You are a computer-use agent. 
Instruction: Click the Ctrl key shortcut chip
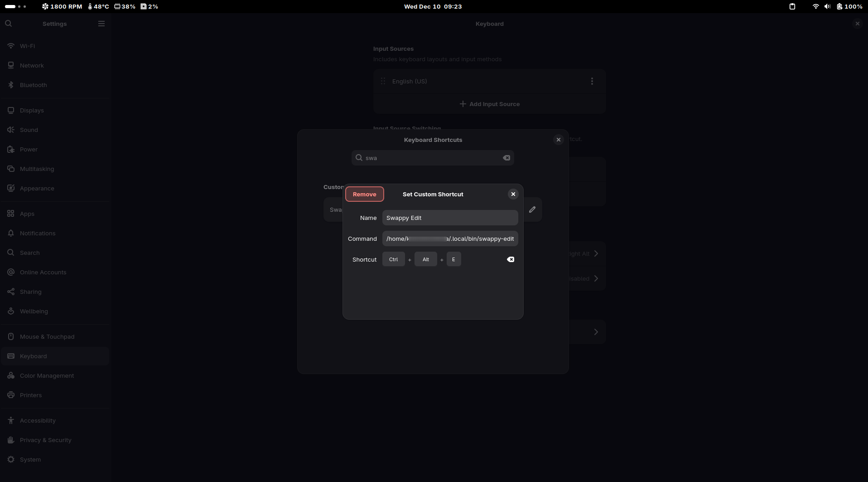pos(393,259)
